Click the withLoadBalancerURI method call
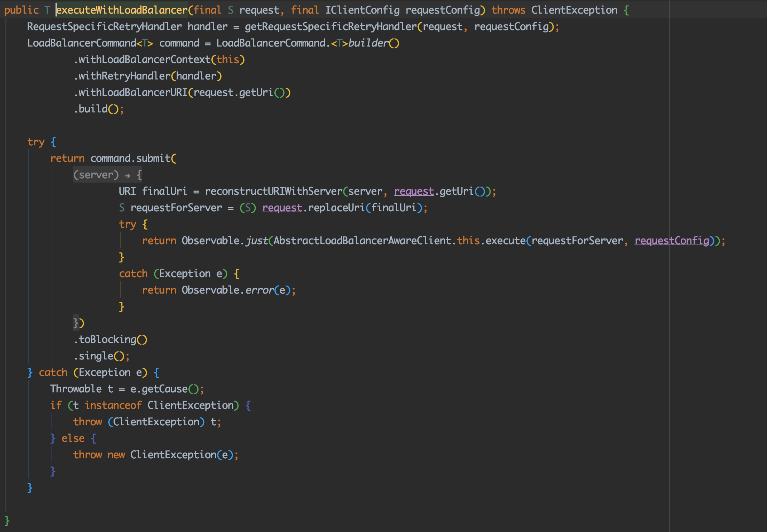The width and height of the screenshot is (767, 532). (132, 93)
